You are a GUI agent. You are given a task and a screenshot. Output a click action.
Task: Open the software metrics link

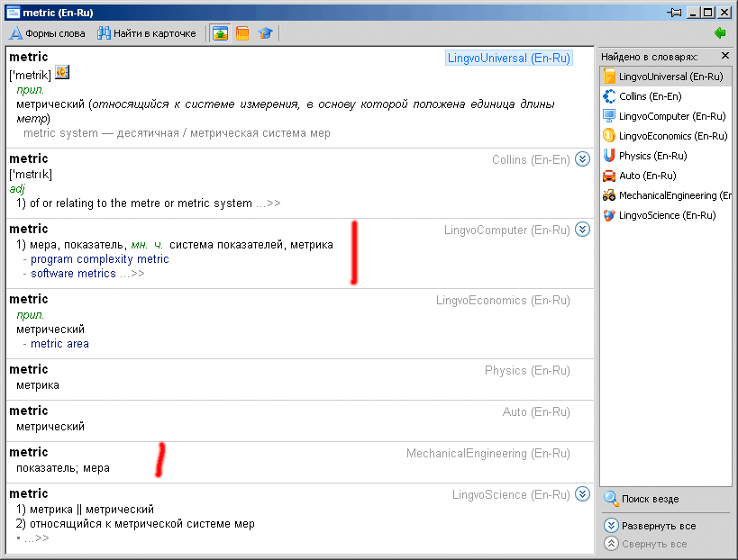[73, 273]
